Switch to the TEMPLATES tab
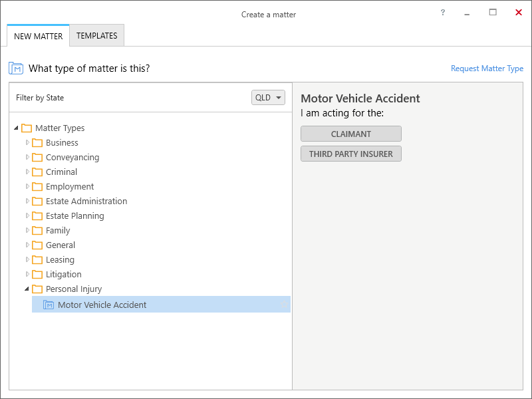The width and height of the screenshot is (532, 399). 96,36
